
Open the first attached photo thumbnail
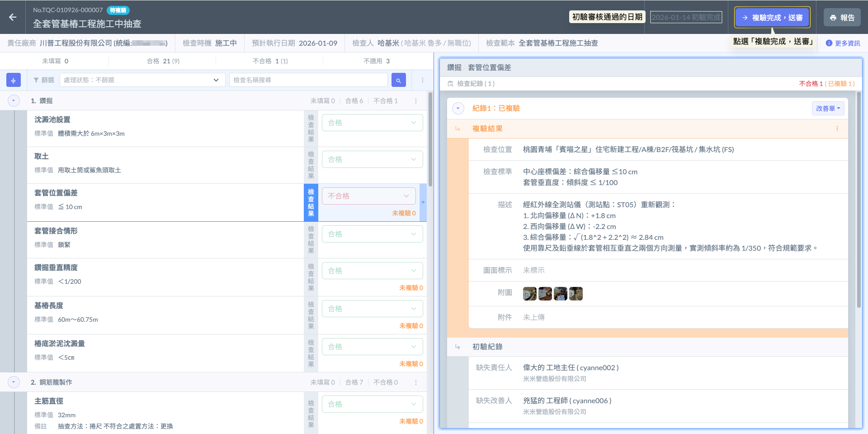point(529,294)
